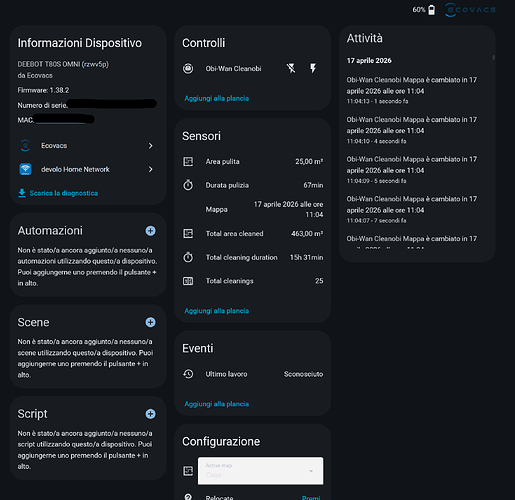Open the Total cleaning duration 15h 31min value
The height and width of the screenshot is (500, 515).
point(306,257)
